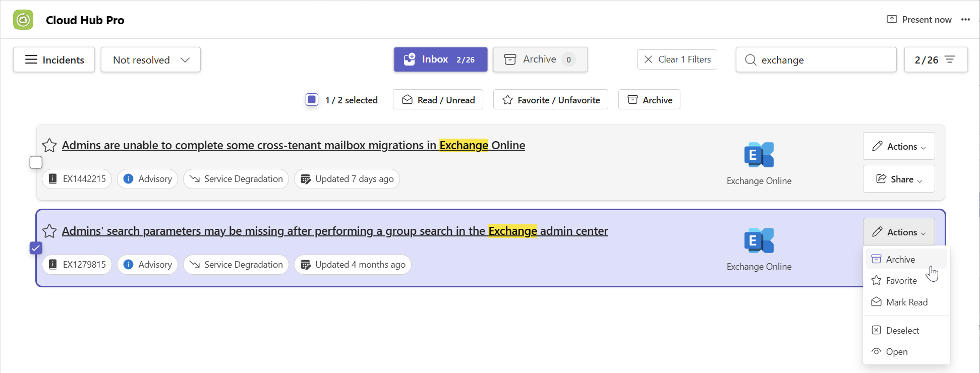Click Updated 7 days ago tag
The height and width of the screenshot is (373, 980).
[x=347, y=179]
